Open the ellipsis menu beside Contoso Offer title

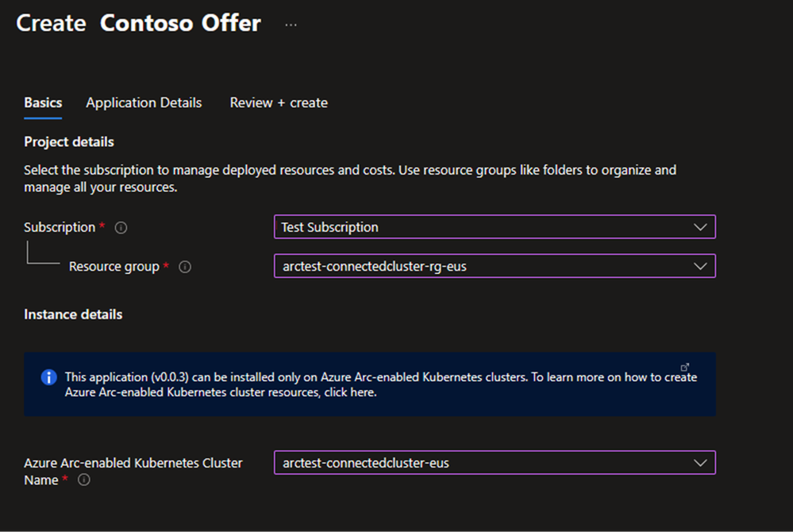[x=291, y=25]
